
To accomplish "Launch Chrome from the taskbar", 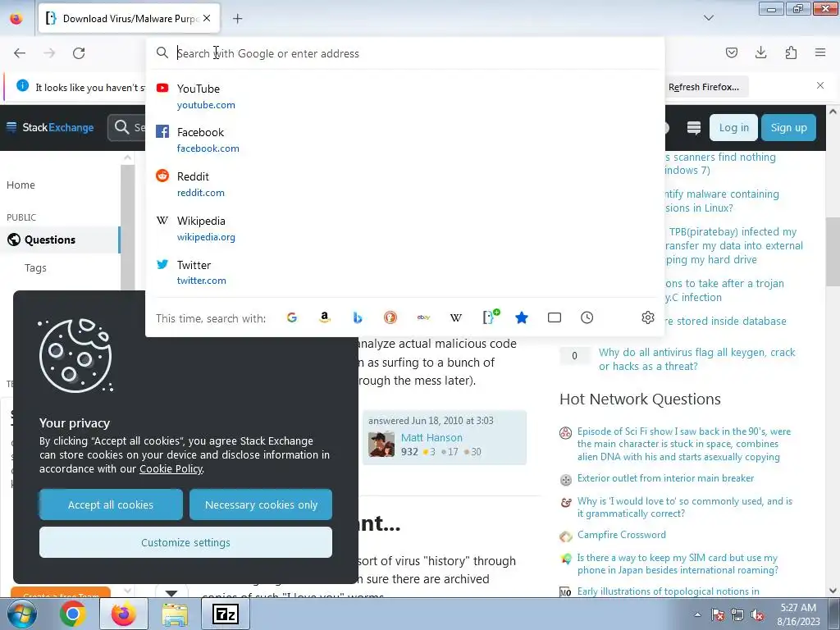I will tap(72, 614).
